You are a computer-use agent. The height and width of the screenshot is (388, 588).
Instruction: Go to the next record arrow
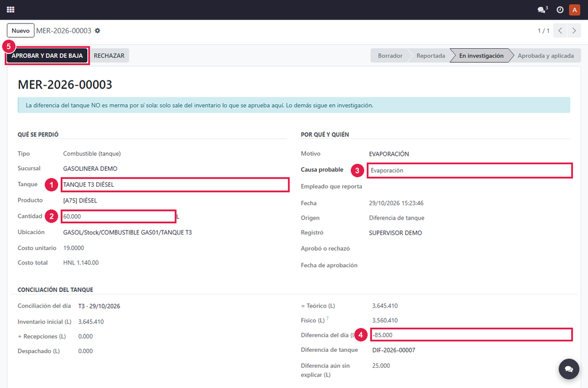[574, 31]
